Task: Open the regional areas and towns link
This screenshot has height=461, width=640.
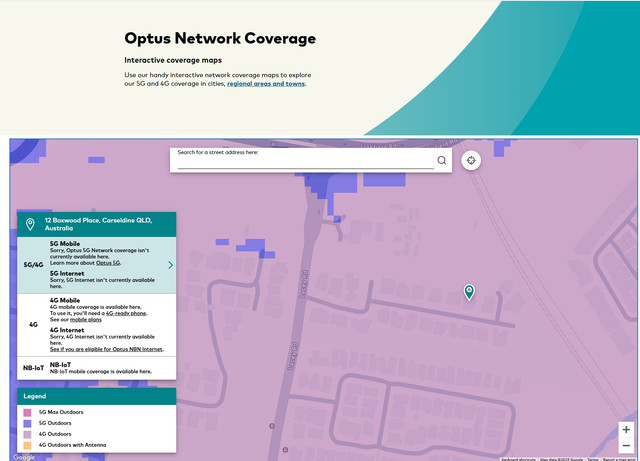Action: 266,84
